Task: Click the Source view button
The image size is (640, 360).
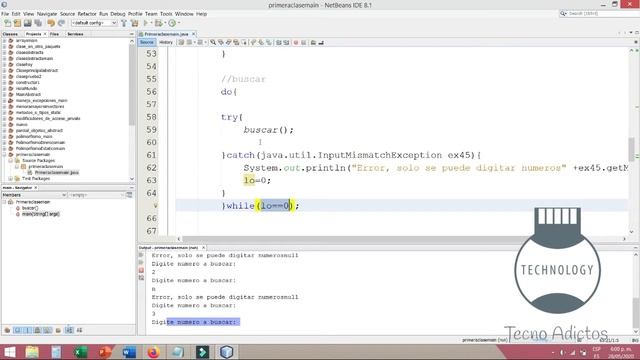Action: pos(147,42)
